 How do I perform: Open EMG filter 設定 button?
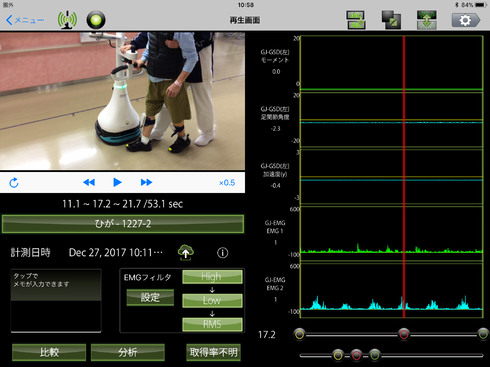click(x=150, y=297)
